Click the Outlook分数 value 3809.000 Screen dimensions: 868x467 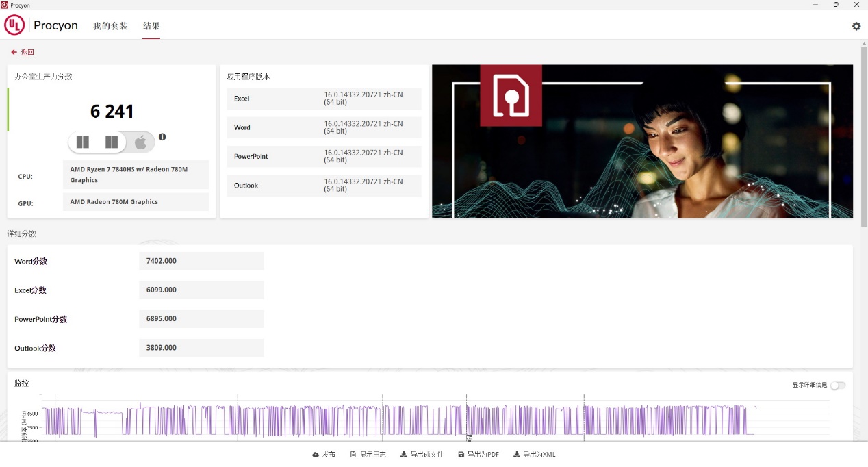pyautogui.click(x=201, y=348)
